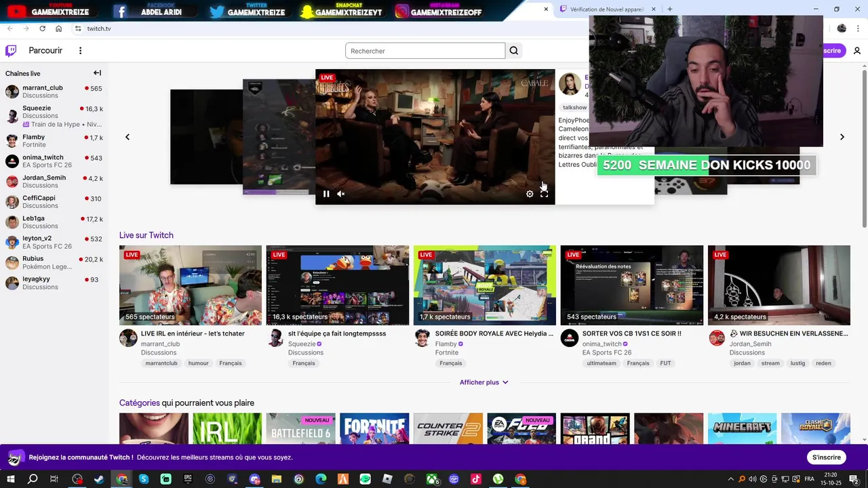The width and height of the screenshot is (868, 488).
Task: Click the lustig tag
Action: point(797,363)
